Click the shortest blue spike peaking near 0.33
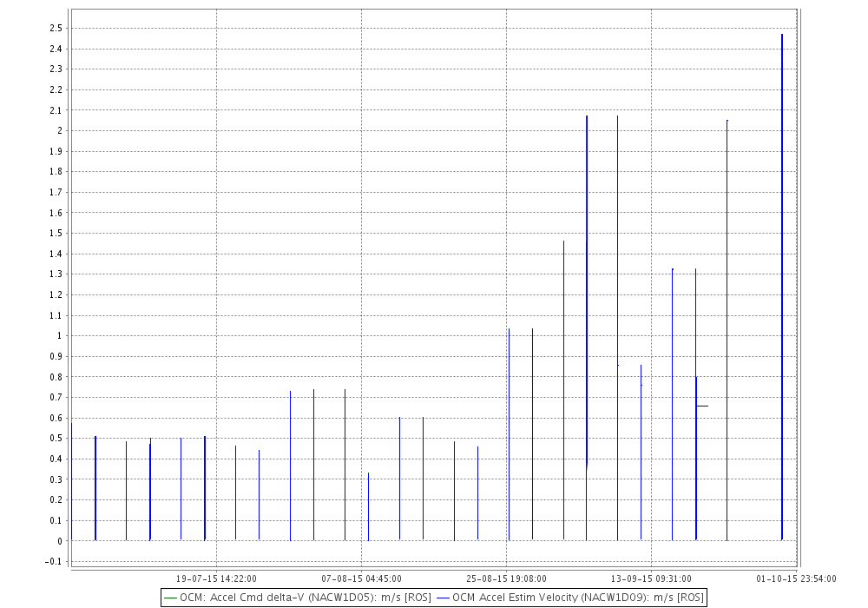The height and width of the screenshot is (608, 868). pos(368,506)
